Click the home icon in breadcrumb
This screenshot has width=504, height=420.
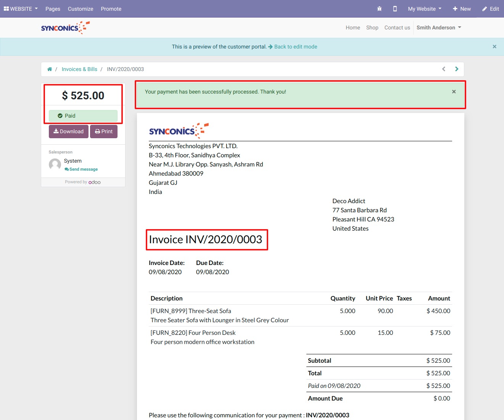pos(50,69)
